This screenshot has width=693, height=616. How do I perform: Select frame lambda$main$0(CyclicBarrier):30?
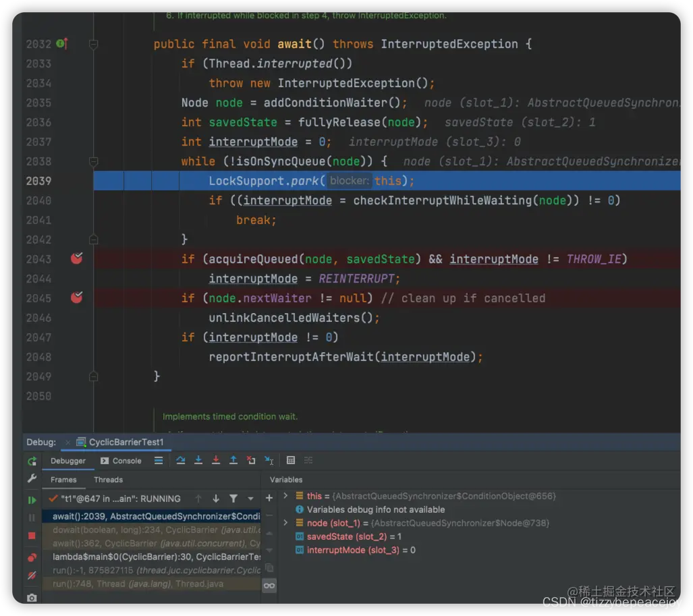152,557
